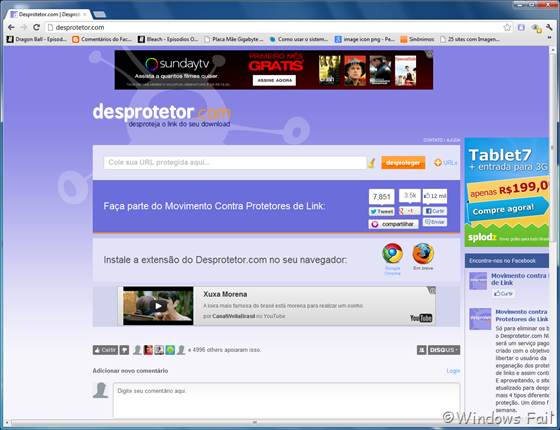Image resolution: width=560 pixels, height=430 pixels.
Task: Click the Disqus community user icon
Action: pyautogui.click(x=421, y=350)
